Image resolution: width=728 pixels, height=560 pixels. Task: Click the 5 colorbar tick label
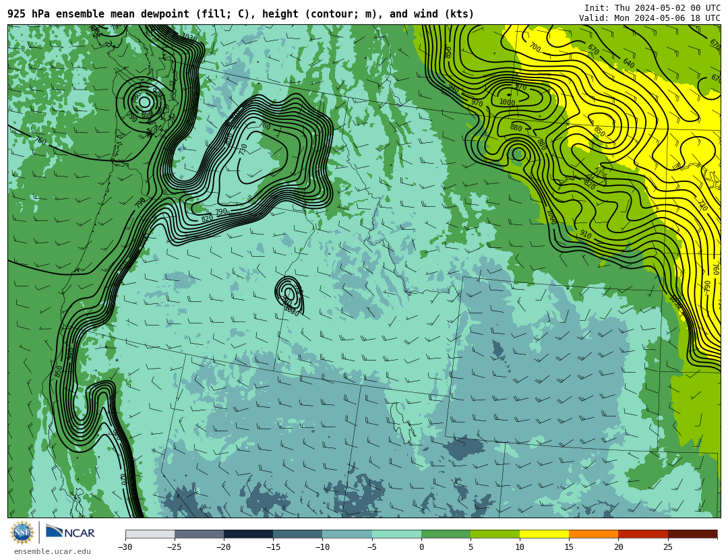(x=471, y=547)
